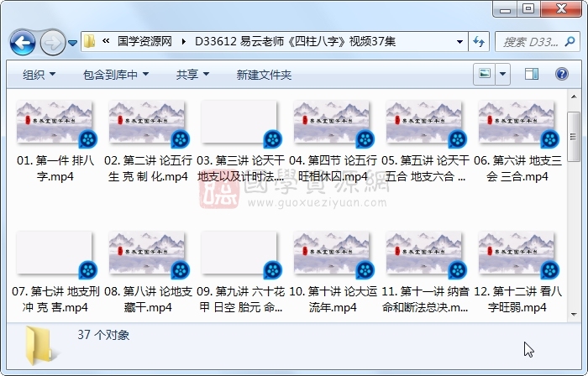The height and width of the screenshot is (376, 588).
Task: Open the address bar history dropdown
Action: tap(459, 42)
